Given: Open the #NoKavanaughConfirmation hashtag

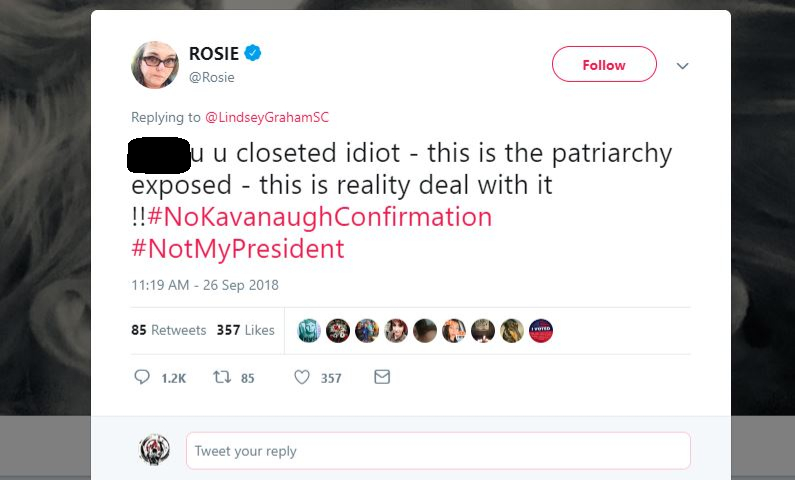Looking at the screenshot, I should (x=320, y=217).
